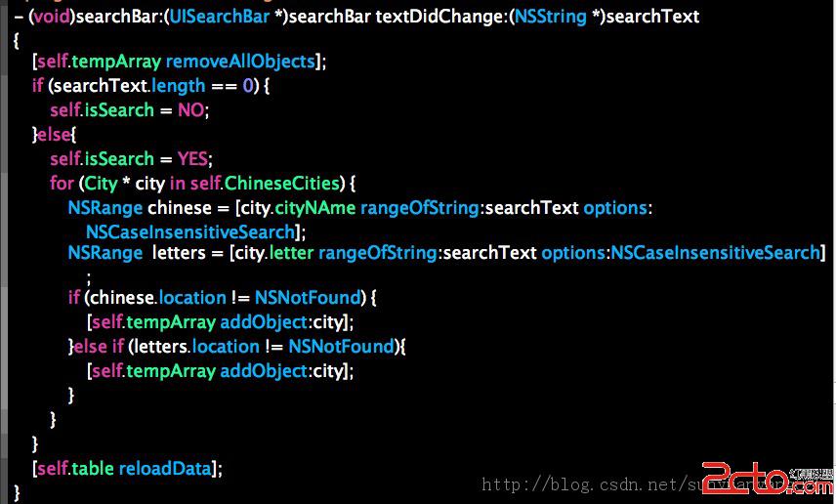Click the YES value assigned to isSearch
The width and height of the screenshot is (836, 504).
(192, 159)
